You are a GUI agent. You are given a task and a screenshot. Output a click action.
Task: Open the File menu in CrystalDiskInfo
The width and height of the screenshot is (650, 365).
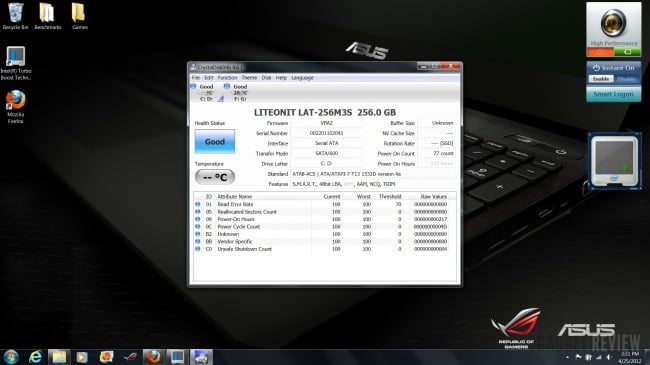(196, 78)
